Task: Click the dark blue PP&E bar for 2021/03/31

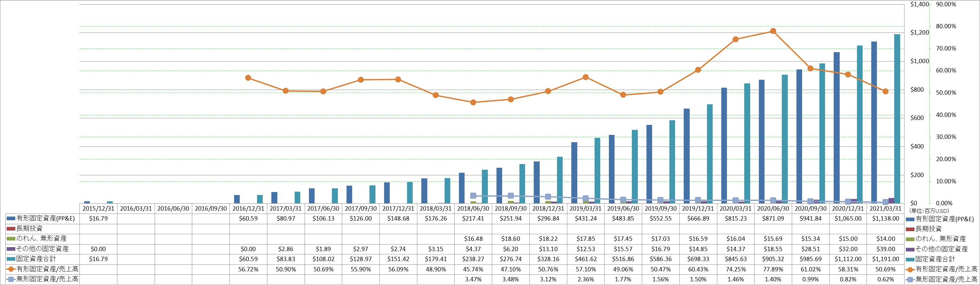Action: coord(874,122)
